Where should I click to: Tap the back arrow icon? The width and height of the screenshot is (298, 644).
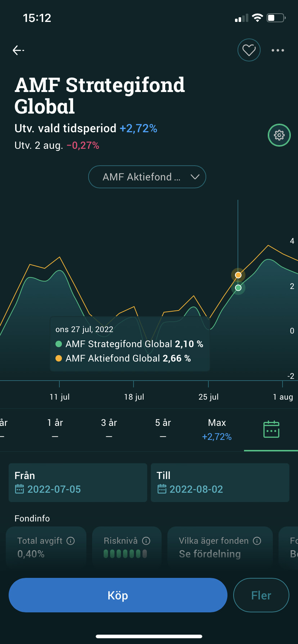pyautogui.click(x=18, y=50)
